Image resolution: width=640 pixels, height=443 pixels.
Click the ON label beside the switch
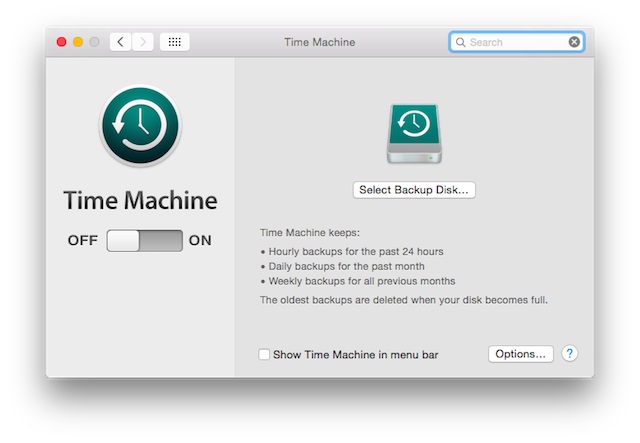coord(200,240)
